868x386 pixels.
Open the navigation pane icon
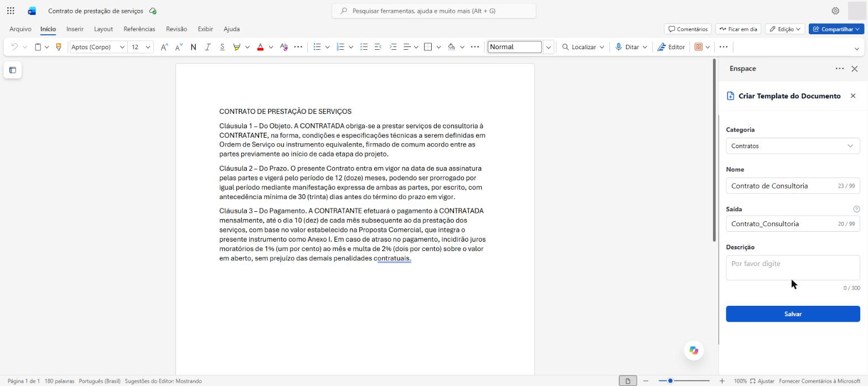coord(13,70)
